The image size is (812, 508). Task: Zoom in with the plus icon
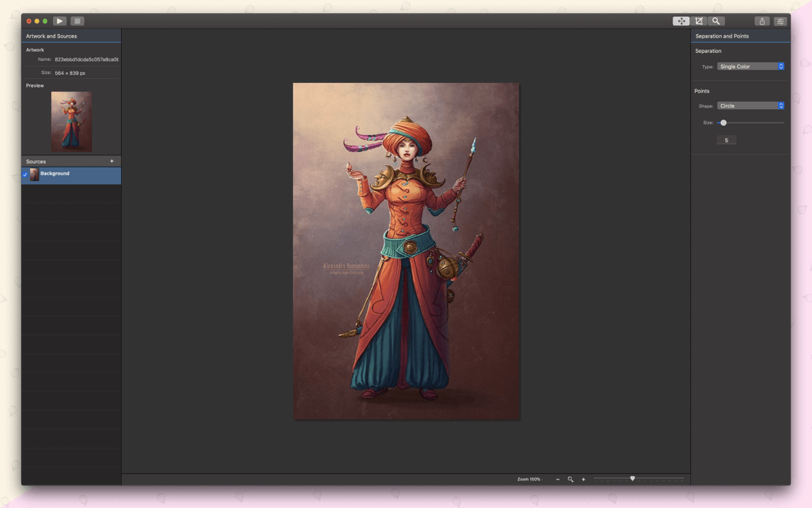(583, 480)
